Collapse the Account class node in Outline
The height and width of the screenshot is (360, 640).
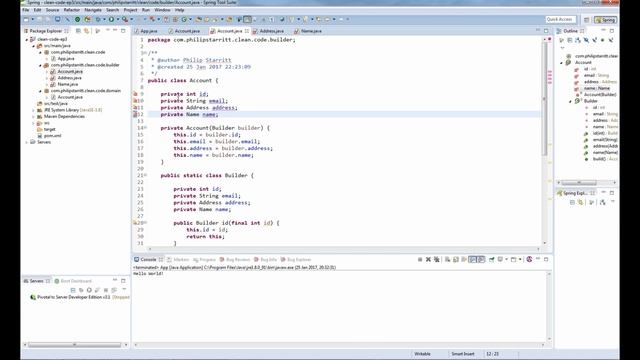[562, 62]
